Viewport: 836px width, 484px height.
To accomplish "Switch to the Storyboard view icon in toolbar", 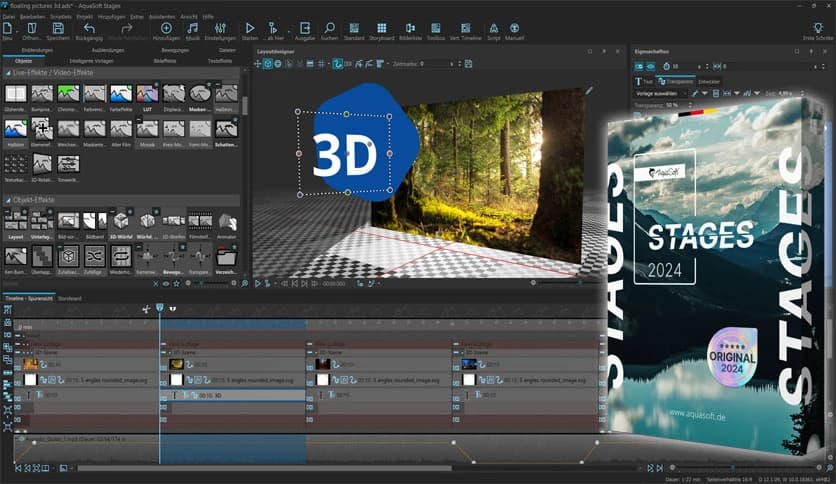I will pyautogui.click(x=382, y=28).
